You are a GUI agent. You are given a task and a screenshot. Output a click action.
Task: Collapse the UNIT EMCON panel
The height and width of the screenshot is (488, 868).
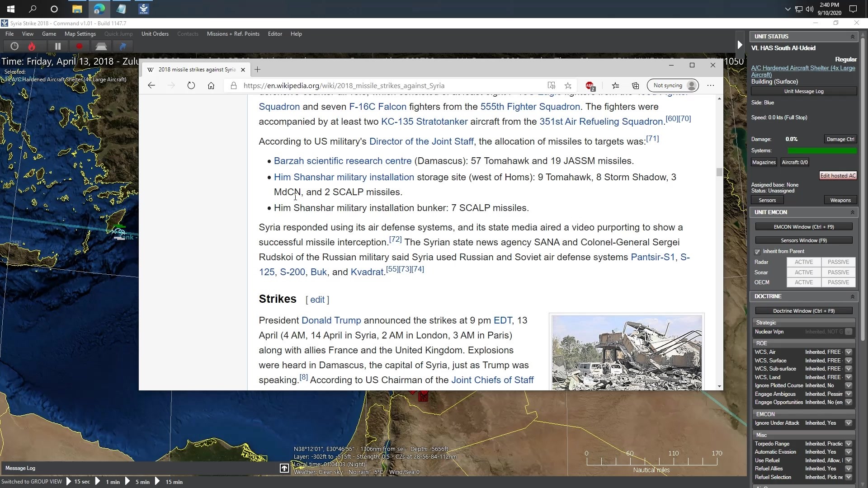(x=852, y=212)
